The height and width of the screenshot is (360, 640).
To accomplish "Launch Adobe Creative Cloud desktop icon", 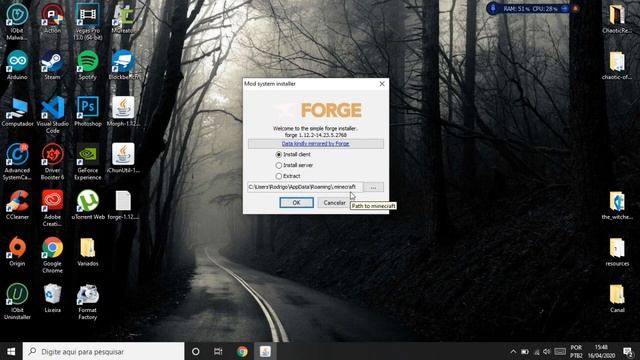I will point(52,208).
